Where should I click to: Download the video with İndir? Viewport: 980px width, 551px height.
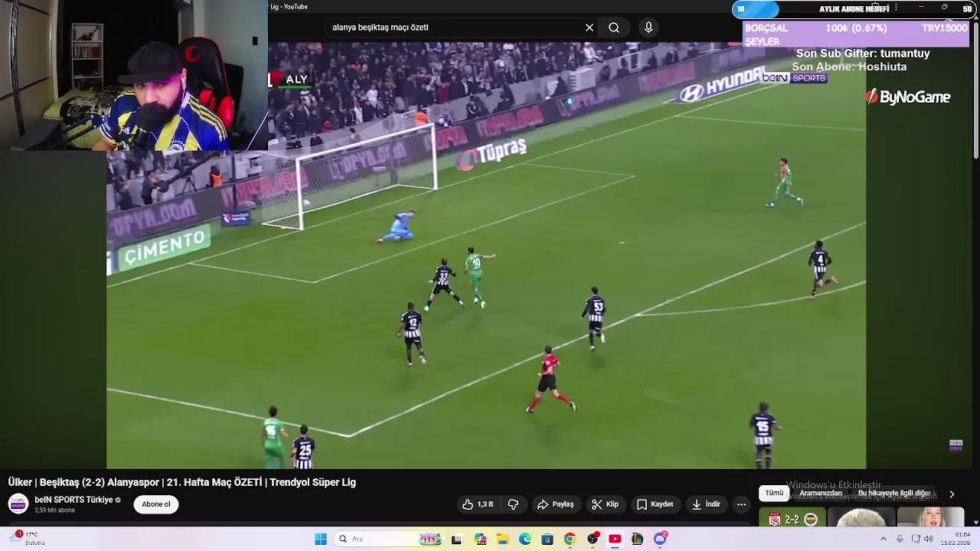tap(706, 504)
